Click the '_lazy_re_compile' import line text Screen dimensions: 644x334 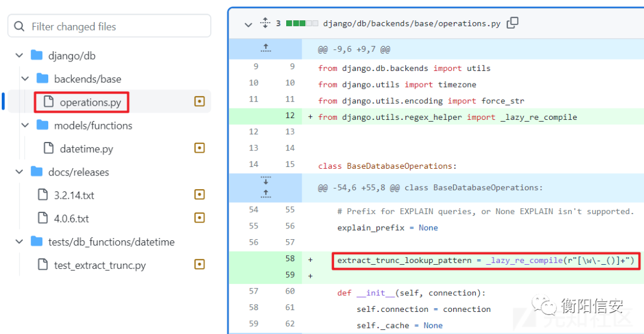(448, 117)
